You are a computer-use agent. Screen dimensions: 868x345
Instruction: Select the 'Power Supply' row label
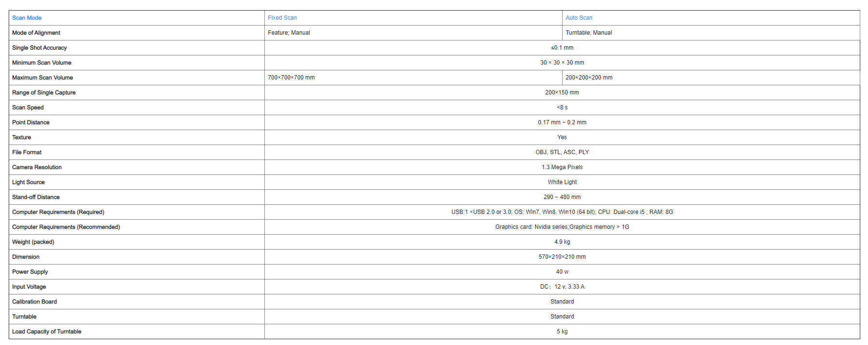tap(30, 272)
